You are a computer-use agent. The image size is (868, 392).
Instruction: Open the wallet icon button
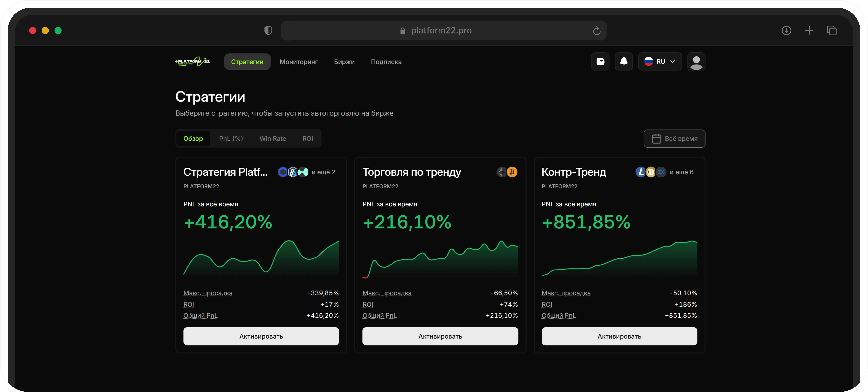[x=600, y=61]
